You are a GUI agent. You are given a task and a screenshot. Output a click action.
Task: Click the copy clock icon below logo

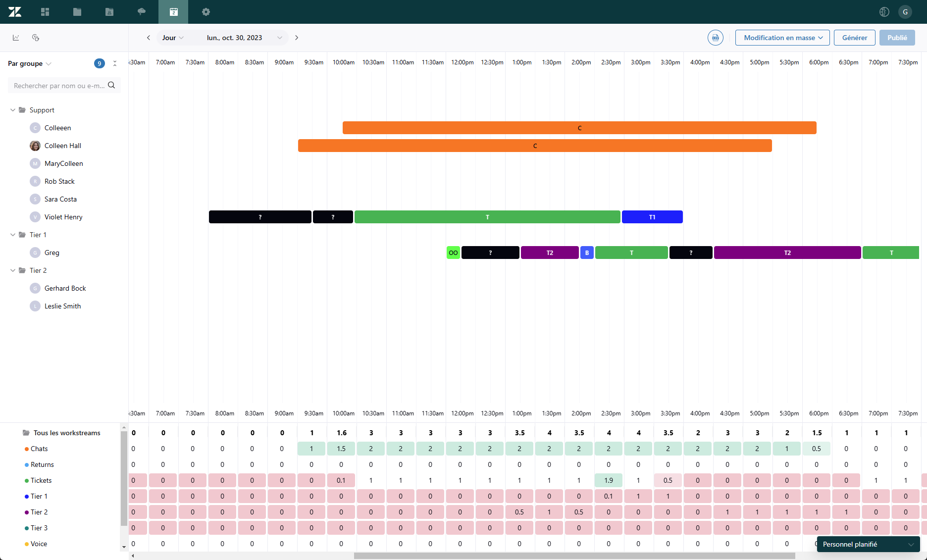pos(36,38)
